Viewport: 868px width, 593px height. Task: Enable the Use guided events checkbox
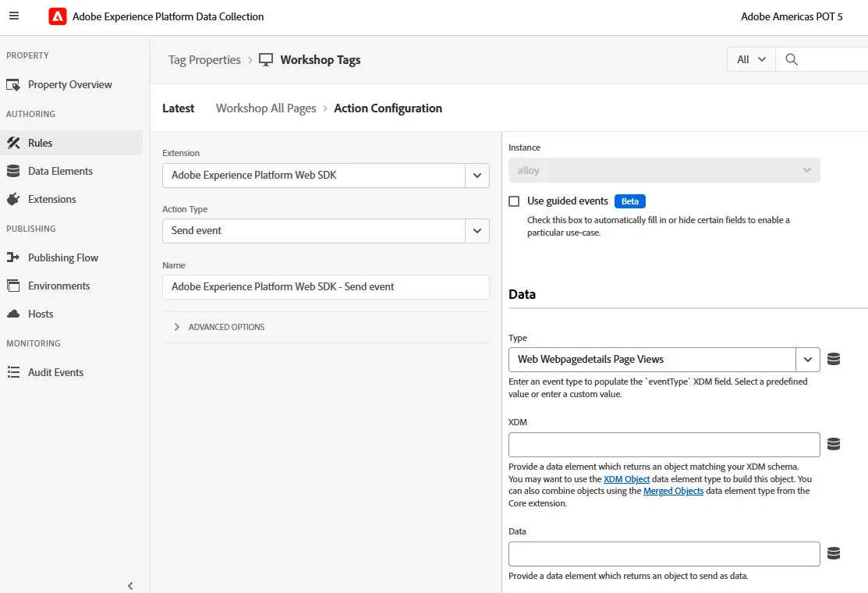[514, 201]
